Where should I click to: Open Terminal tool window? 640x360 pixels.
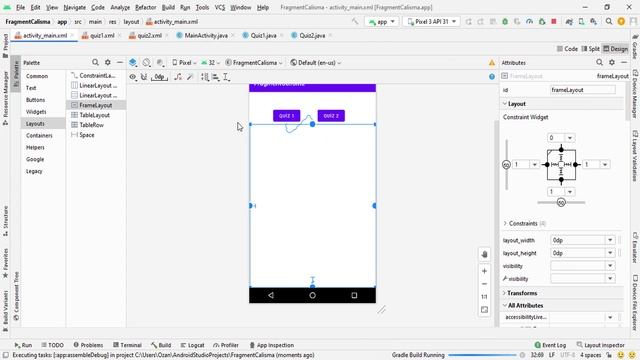(x=127, y=345)
